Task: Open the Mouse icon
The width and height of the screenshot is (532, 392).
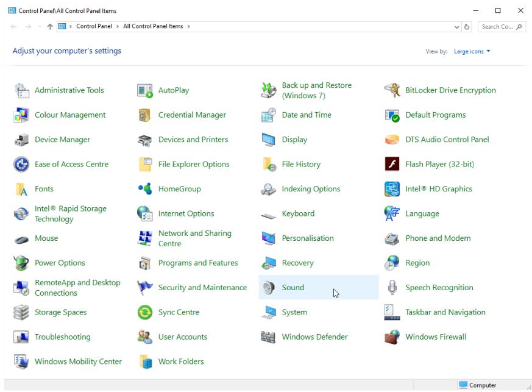Action: click(22, 240)
